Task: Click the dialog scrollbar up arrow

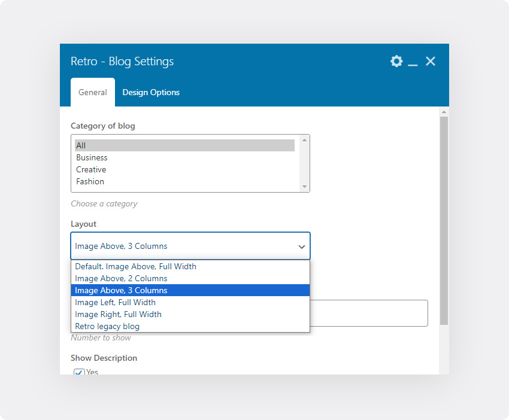Action: (x=444, y=112)
